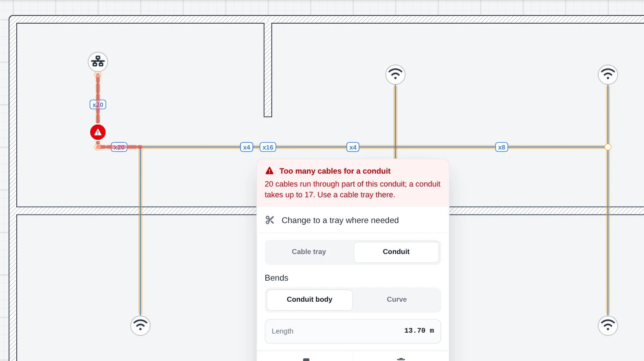
Task: Choose the Conduit route type
Action: (x=396, y=252)
